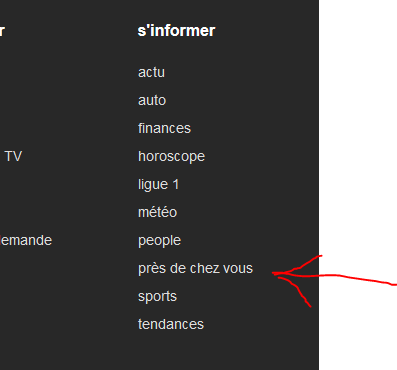Click the cut-off bold heading ending in 'r'

(2, 31)
